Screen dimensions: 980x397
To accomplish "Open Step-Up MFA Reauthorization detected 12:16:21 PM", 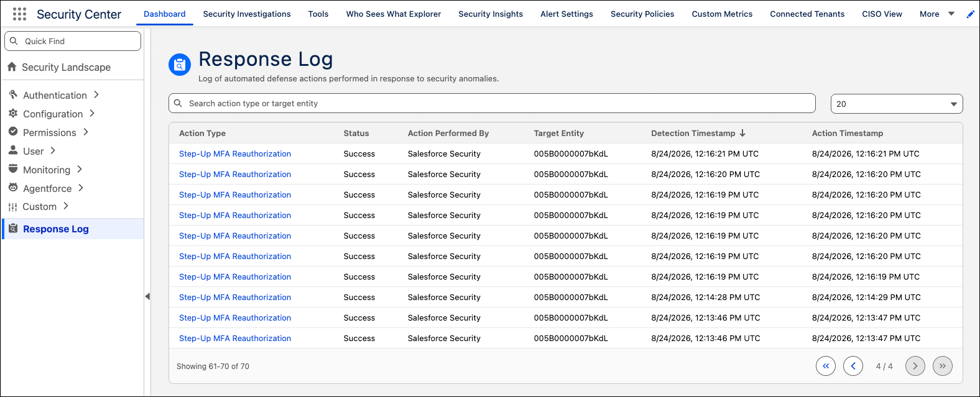I will (x=235, y=153).
